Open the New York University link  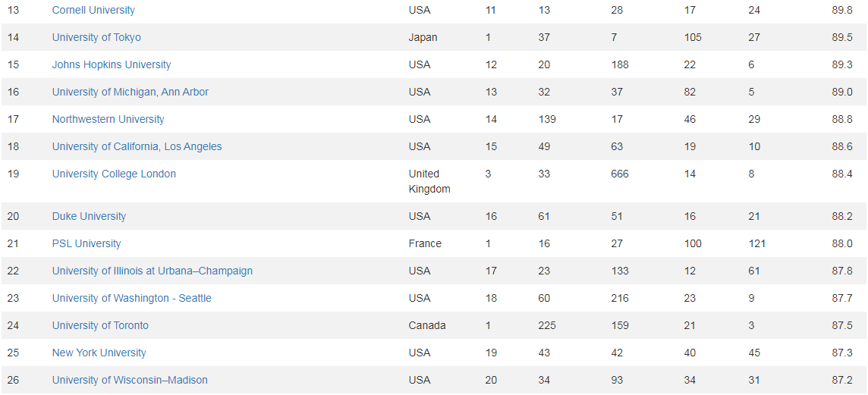(x=99, y=353)
